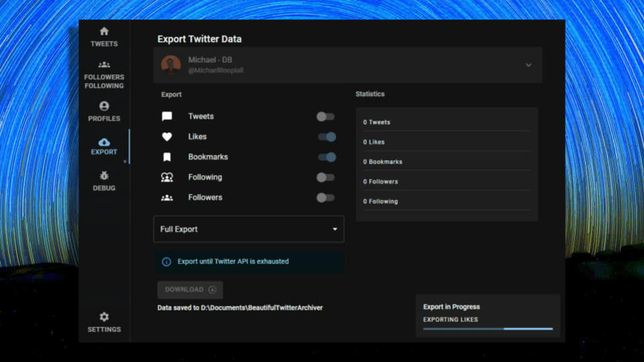Switch to the SETTINGS sidebar label
The width and height of the screenshot is (644, 362).
tap(104, 330)
